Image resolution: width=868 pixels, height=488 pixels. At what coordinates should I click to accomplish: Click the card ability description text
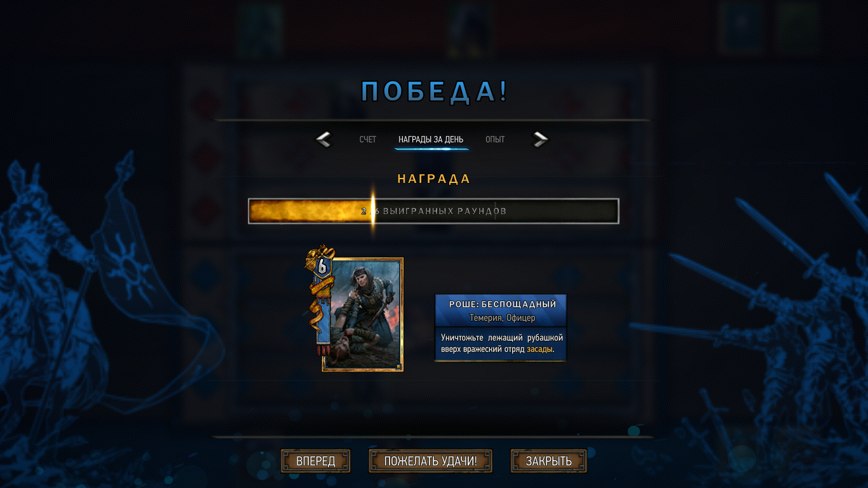(502, 344)
